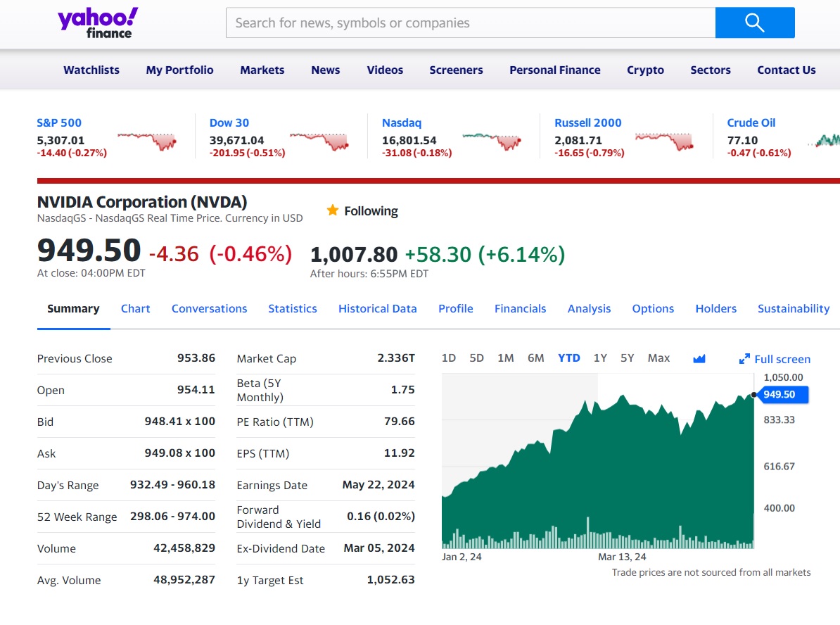Set chart range to 6M
The image size is (840, 625).
pyautogui.click(x=535, y=358)
